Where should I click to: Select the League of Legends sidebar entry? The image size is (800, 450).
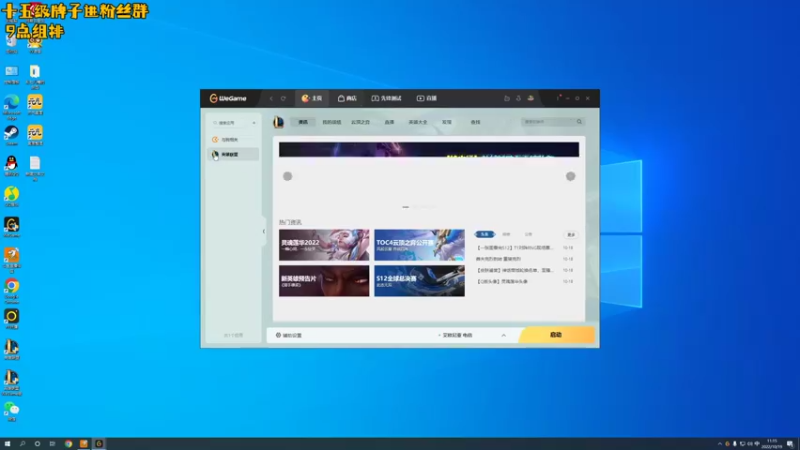[233, 154]
